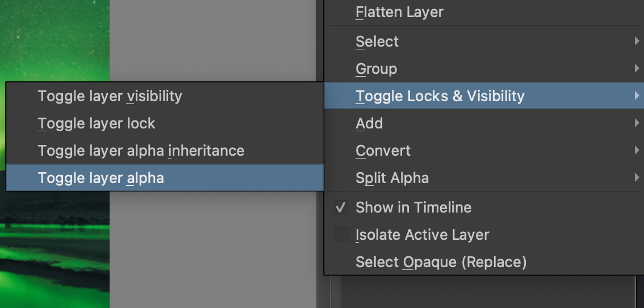The image size is (644, 308).
Task: Choose Flatten Layer from the menu
Action: (x=484, y=12)
